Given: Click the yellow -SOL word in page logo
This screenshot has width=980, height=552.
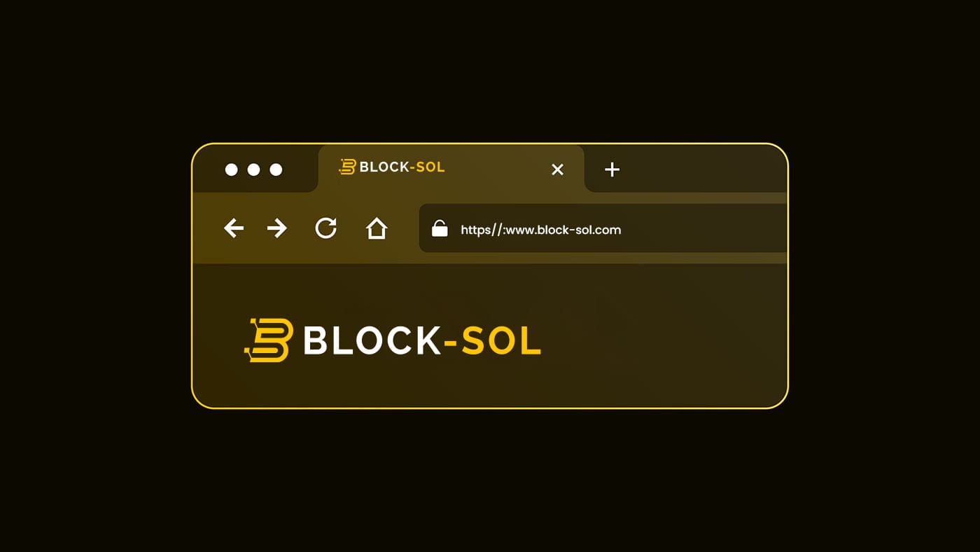Looking at the screenshot, I should 493,341.
